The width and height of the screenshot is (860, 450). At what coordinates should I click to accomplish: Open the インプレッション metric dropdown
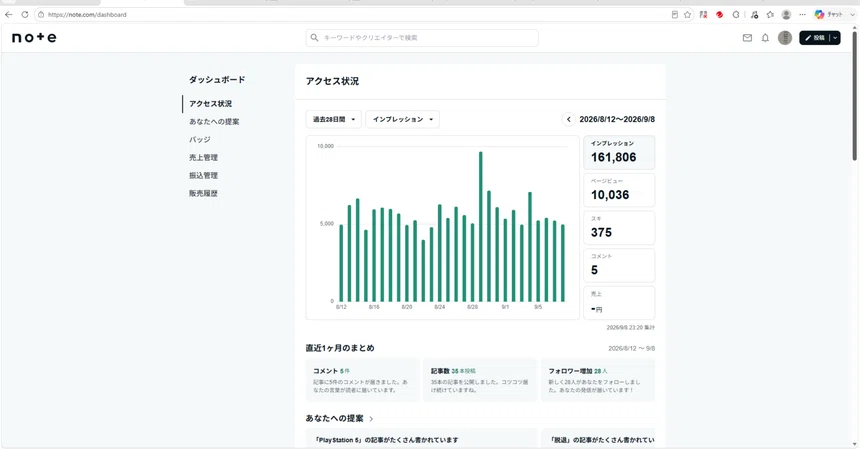(403, 119)
